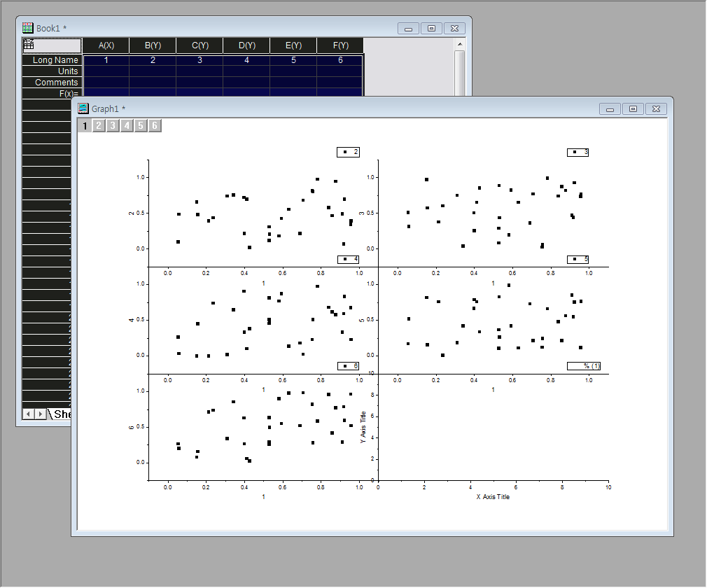Screen dimensions: 707x588
Task: Click the Y axis title 5 of middle-right plot
Action: point(361,320)
